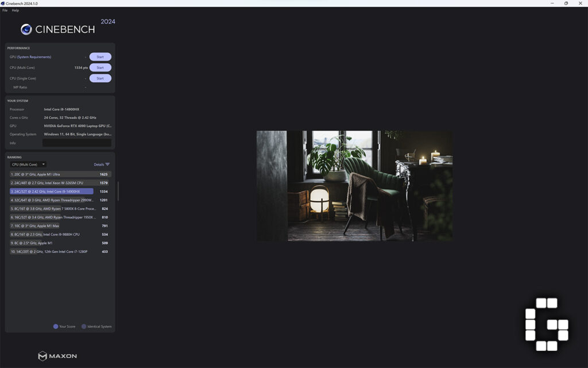Click the Identical System legend dot
Viewport: 588px width, 368px height.
[84, 327]
